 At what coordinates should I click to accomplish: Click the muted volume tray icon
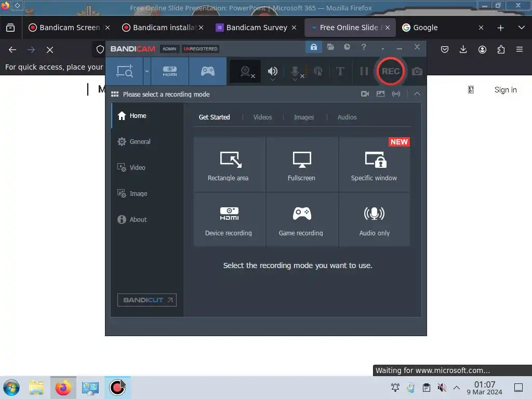point(442,388)
